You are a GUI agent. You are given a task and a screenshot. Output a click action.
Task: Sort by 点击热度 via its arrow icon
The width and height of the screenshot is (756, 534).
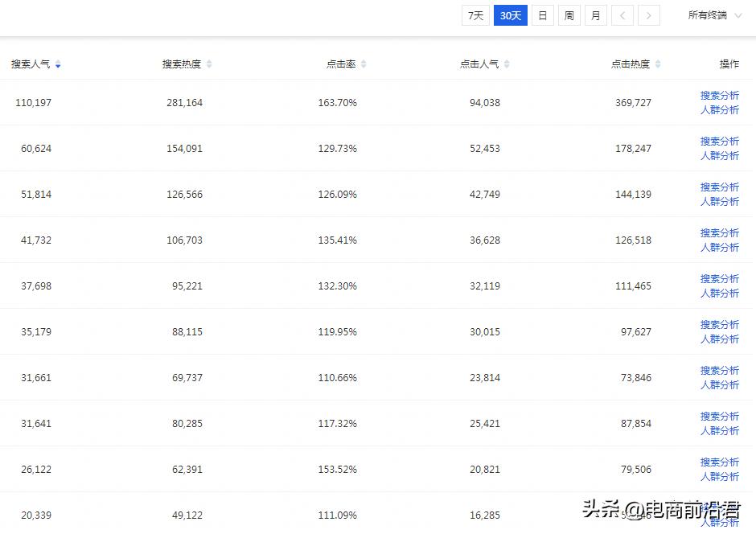pyautogui.click(x=657, y=64)
